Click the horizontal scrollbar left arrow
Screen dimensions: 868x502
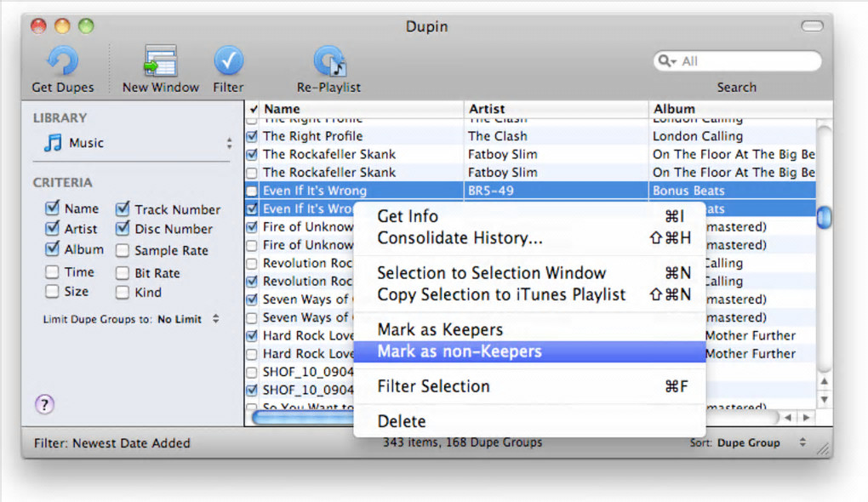point(788,417)
